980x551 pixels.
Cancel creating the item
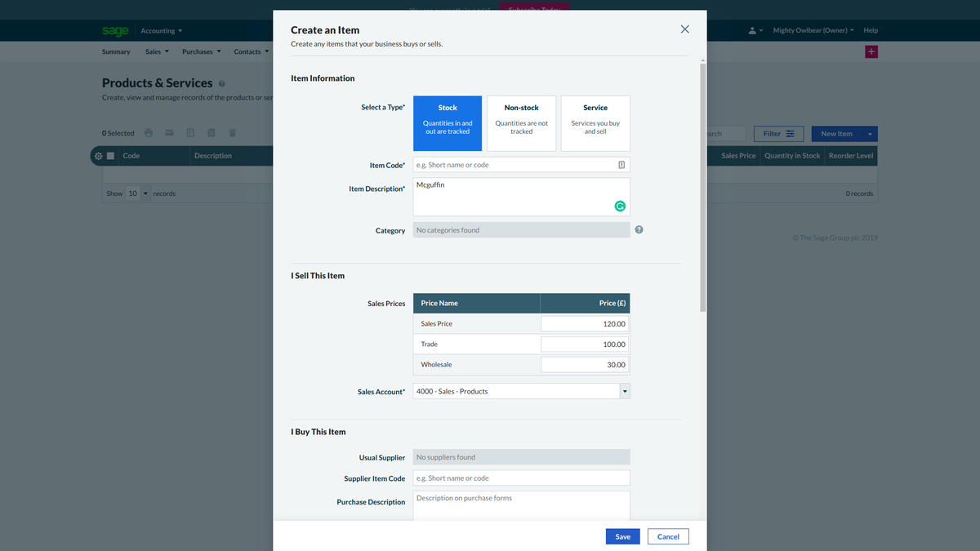pyautogui.click(x=668, y=536)
